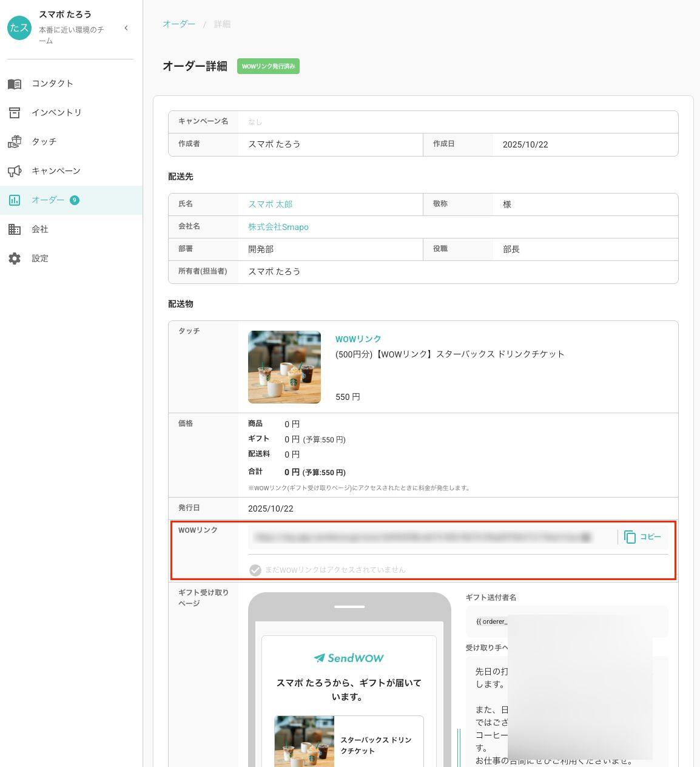Click the order chart icon
Screen dimensions: 700x767
point(15,200)
